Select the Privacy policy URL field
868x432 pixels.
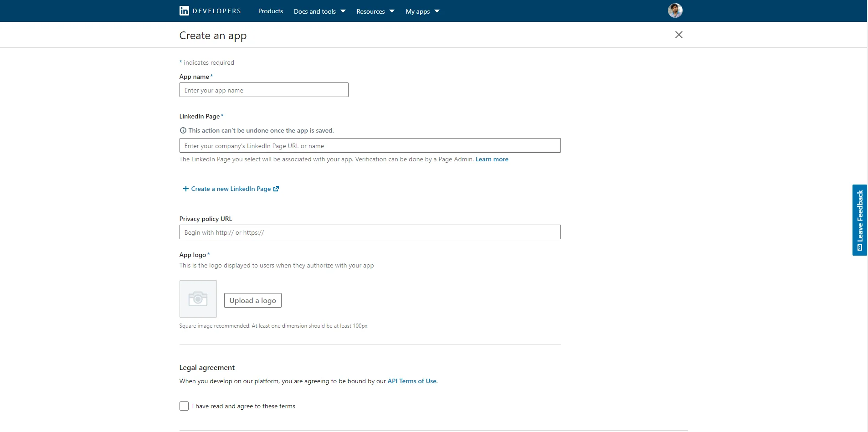[x=370, y=232]
